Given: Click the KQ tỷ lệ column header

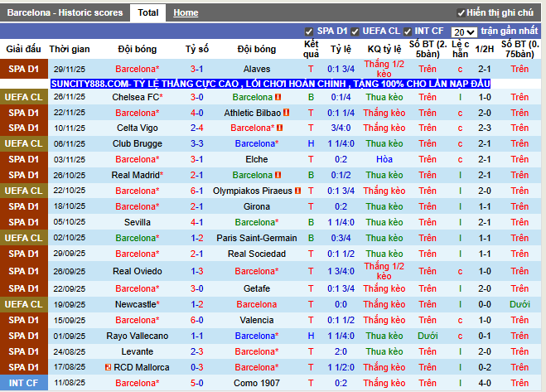Looking at the screenshot, I should (384, 49).
